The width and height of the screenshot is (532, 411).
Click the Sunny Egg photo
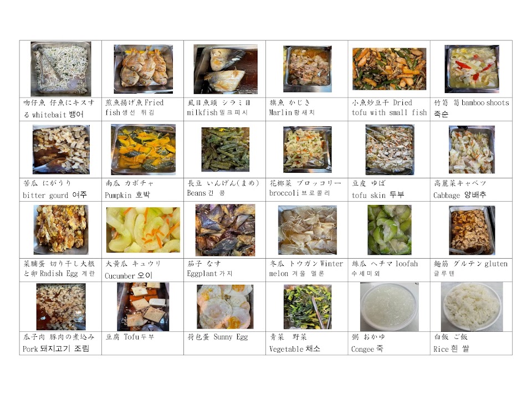[225, 306]
